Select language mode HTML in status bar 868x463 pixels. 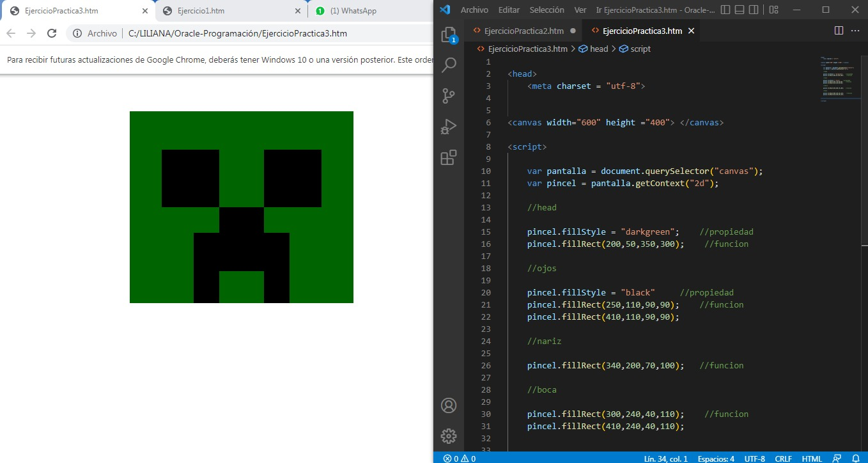[x=812, y=458]
